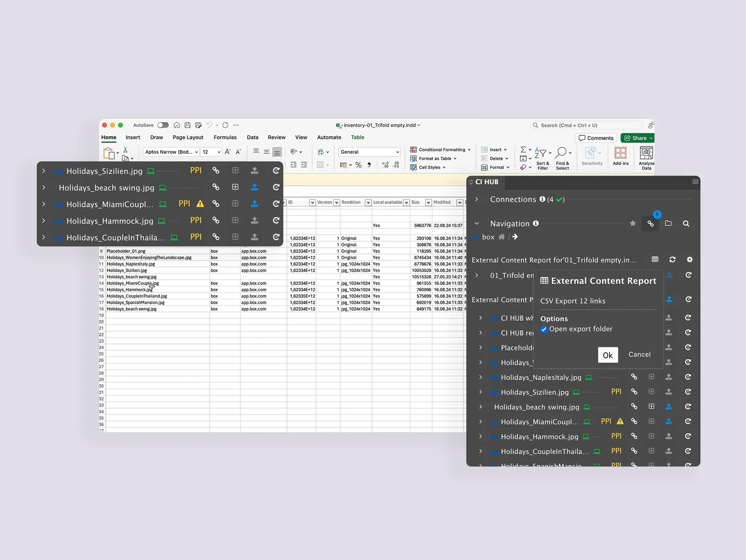Switch to the Formulas tab
746x560 pixels.
point(225,137)
